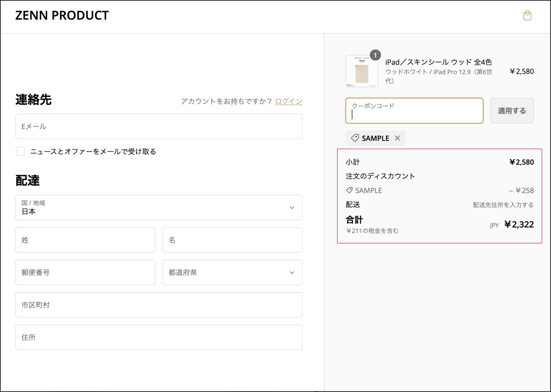Click the 住所 address field
This screenshot has width=551, height=392.
(159, 337)
